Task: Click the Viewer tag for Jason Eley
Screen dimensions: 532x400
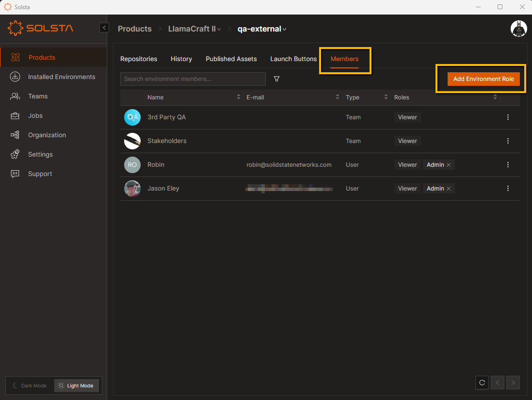Action: point(407,188)
